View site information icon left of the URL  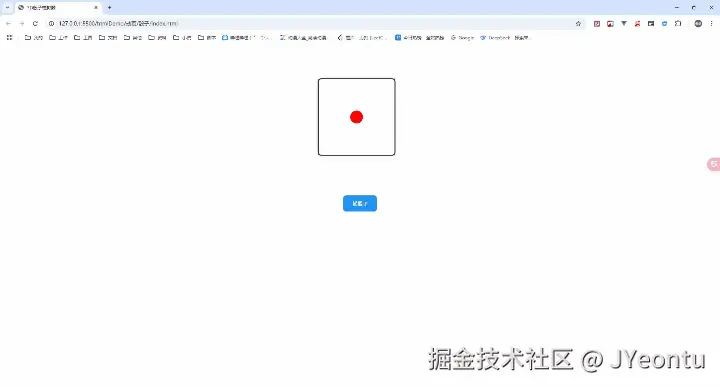point(51,23)
